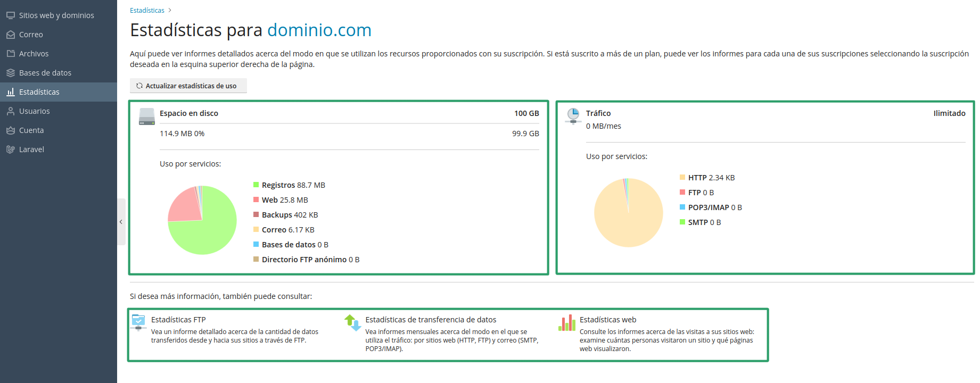Open the dominio.com link in heading
The image size is (980, 383).
point(319,30)
